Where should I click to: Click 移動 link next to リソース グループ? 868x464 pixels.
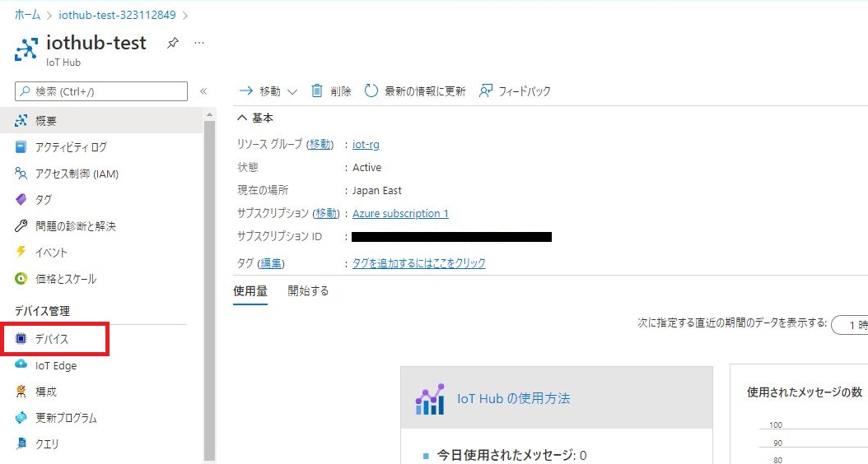320,144
